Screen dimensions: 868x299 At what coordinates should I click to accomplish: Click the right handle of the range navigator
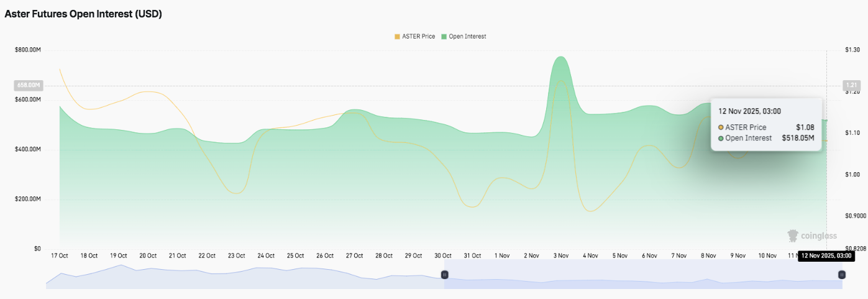842,275
